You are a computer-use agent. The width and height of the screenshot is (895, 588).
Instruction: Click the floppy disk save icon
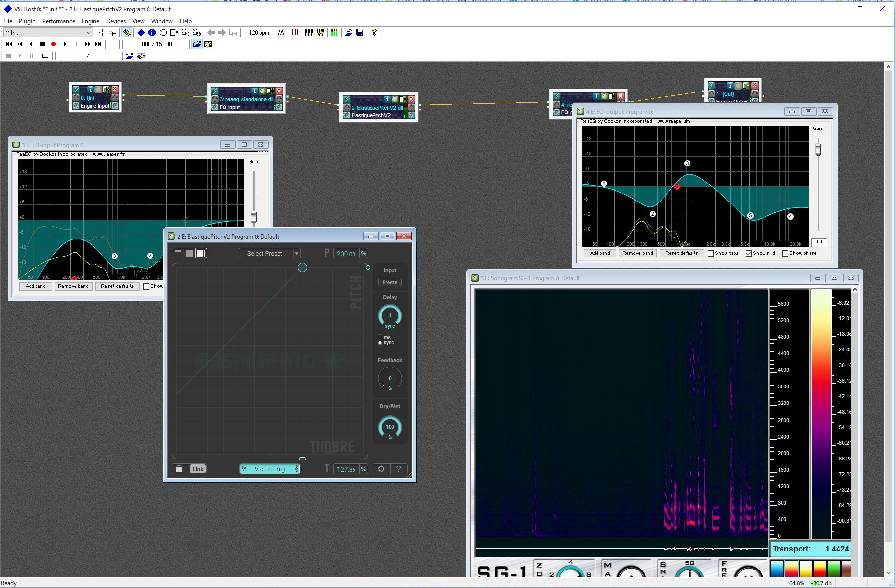click(x=360, y=33)
